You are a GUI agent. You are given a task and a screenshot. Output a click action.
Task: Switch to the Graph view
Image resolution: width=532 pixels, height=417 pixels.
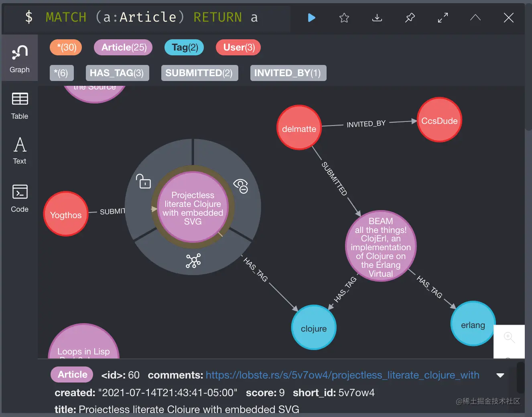click(x=20, y=58)
